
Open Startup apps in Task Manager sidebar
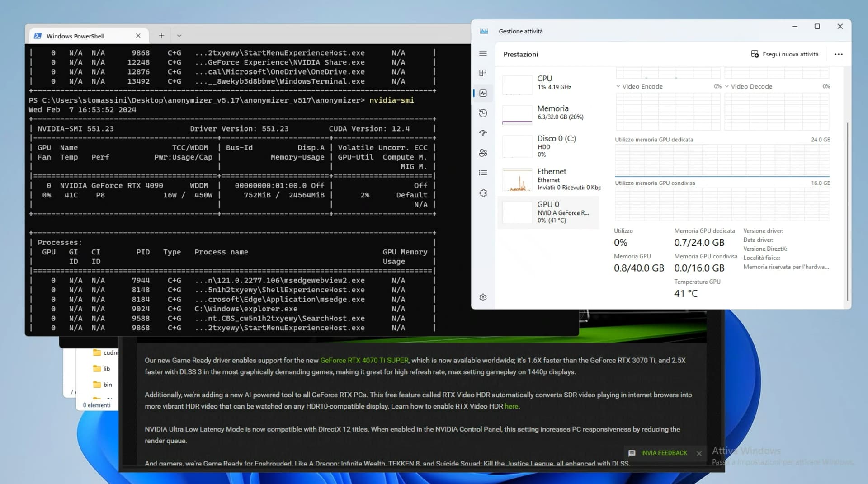483,133
